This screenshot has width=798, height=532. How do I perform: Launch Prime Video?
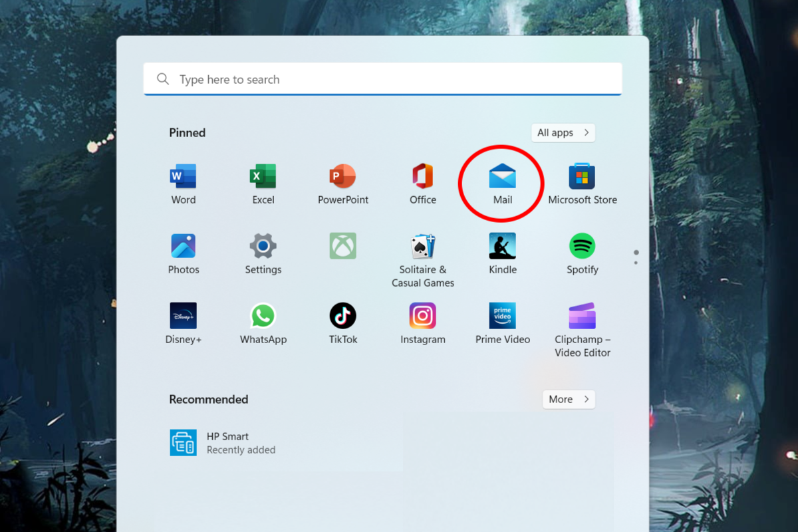[502, 325]
